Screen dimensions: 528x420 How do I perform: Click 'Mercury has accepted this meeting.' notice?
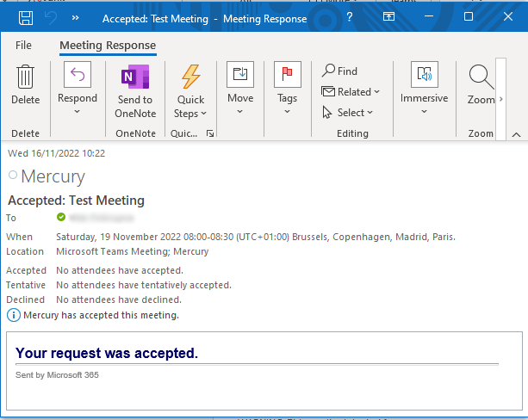pos(101,315)
